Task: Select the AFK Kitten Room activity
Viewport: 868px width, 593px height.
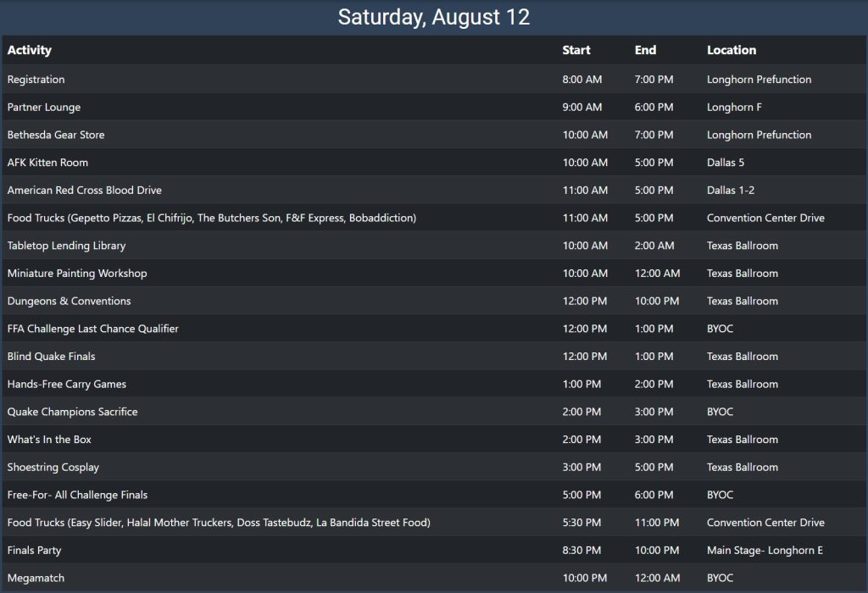Action: click(47, 163)
